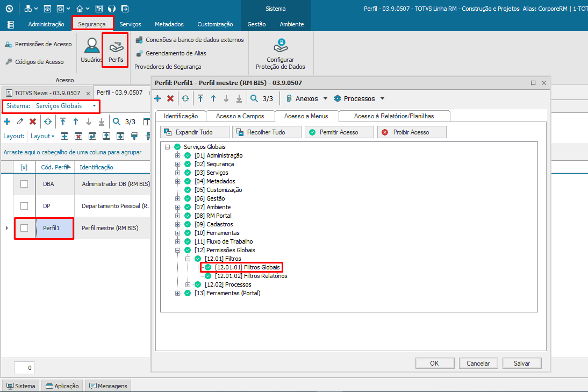The image size is (588, 392).
Task: Collapse the [12.01] Filtros node
Action: [188, 259]
